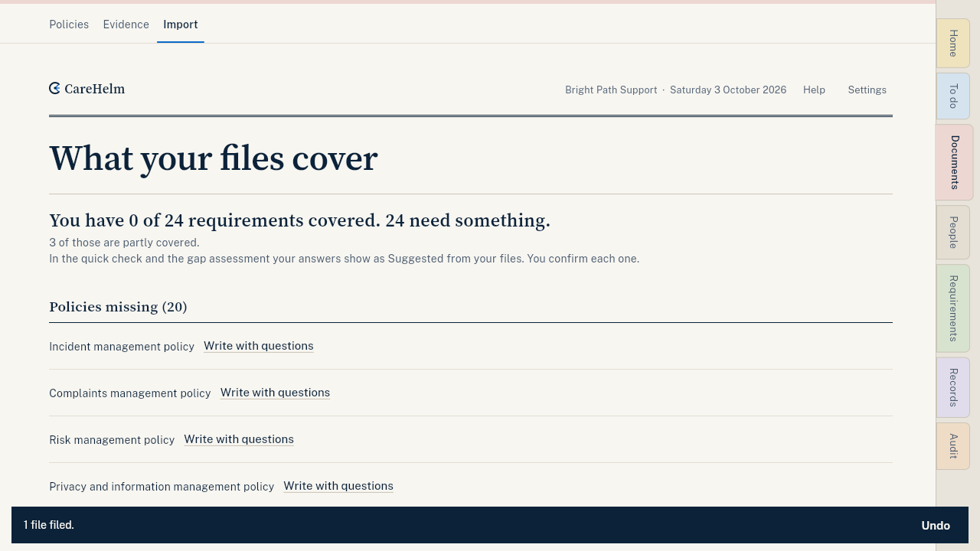Click the requirements covered summary line
The height and width of the screenshot is (551, 980).
(x=299, y=220)
